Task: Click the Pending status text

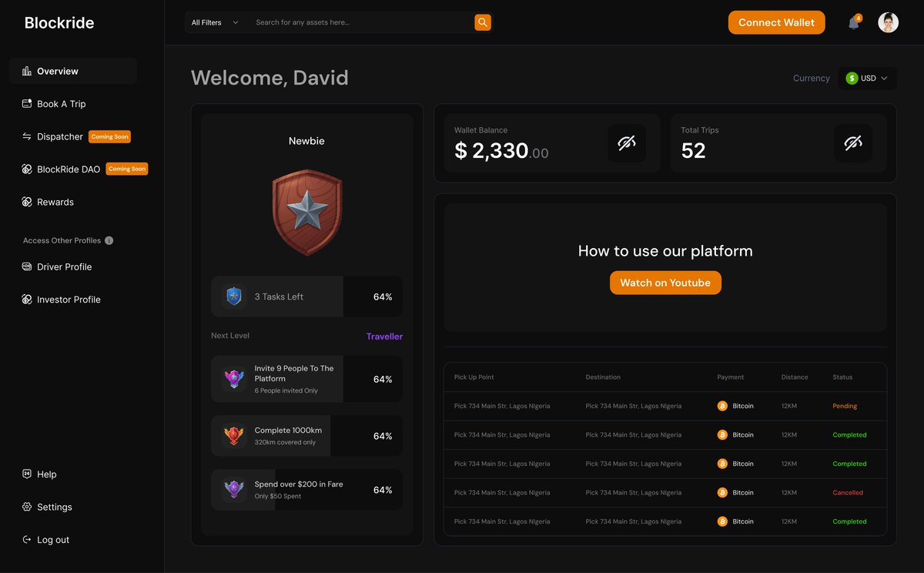Action: pyautogui.click(x=845, y=406)
